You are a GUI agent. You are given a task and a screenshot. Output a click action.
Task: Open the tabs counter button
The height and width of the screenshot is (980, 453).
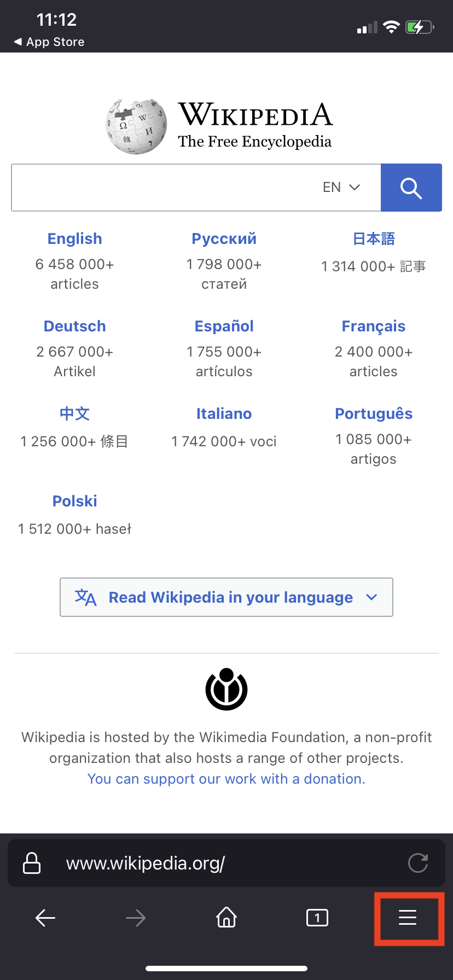(x=317, y=917)
